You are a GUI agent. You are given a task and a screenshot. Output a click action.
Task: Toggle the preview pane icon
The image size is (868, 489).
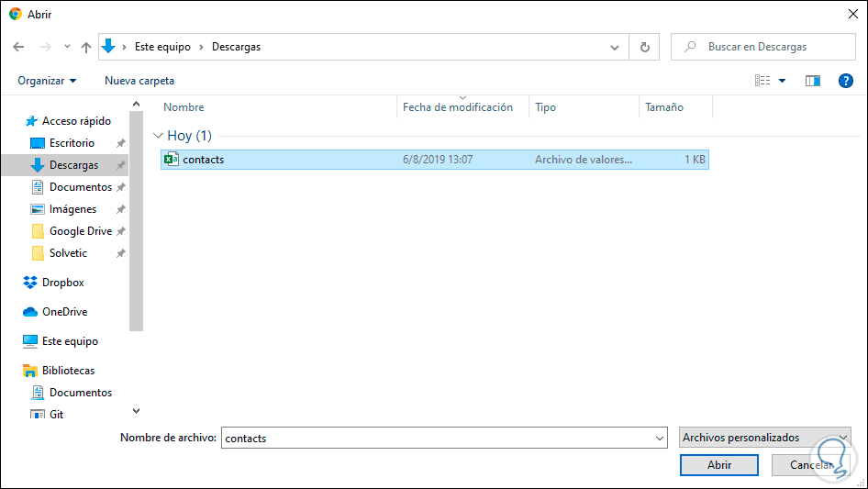[x=812, y=81]
